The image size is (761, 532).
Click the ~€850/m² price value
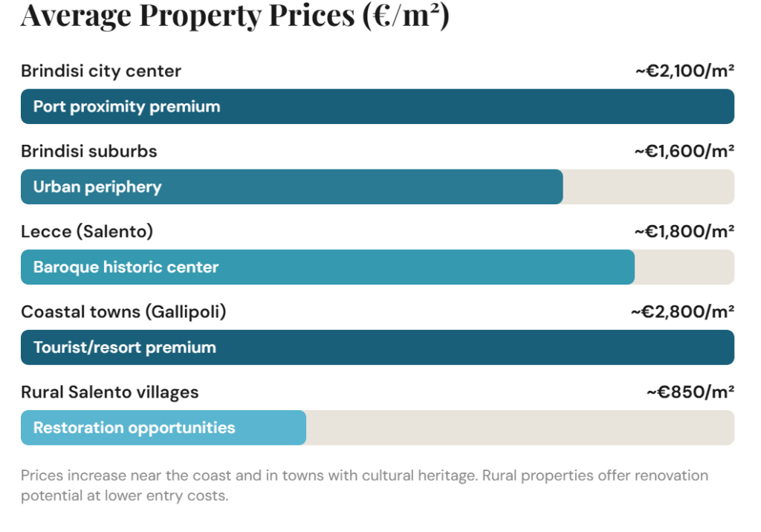pos(690,392)
